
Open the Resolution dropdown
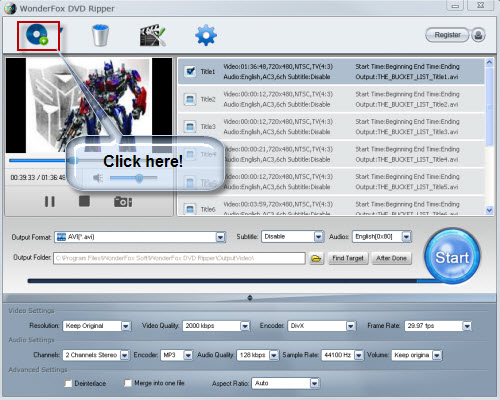point(126,326)
